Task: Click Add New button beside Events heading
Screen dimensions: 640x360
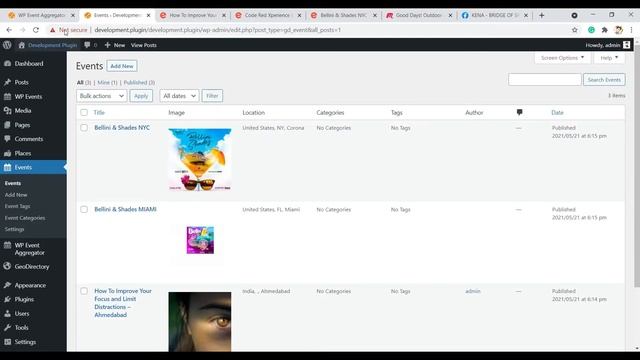Action: tap(122, 66)
